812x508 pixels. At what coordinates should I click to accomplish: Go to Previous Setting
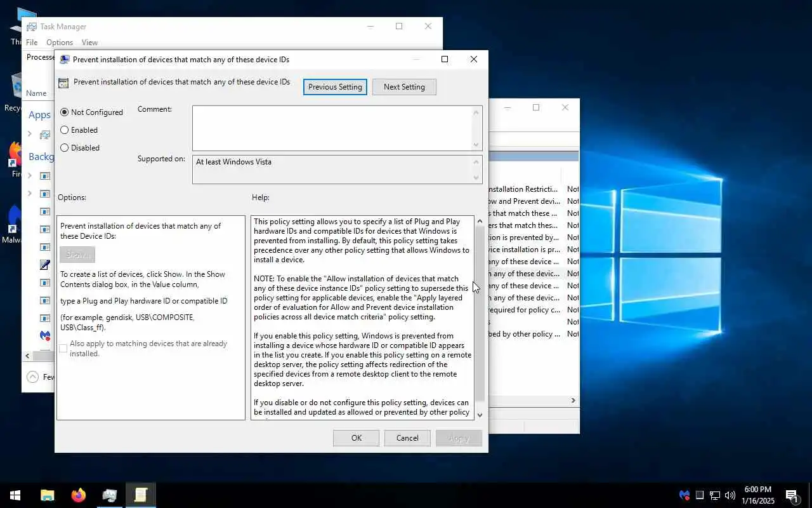coord(335,87)
